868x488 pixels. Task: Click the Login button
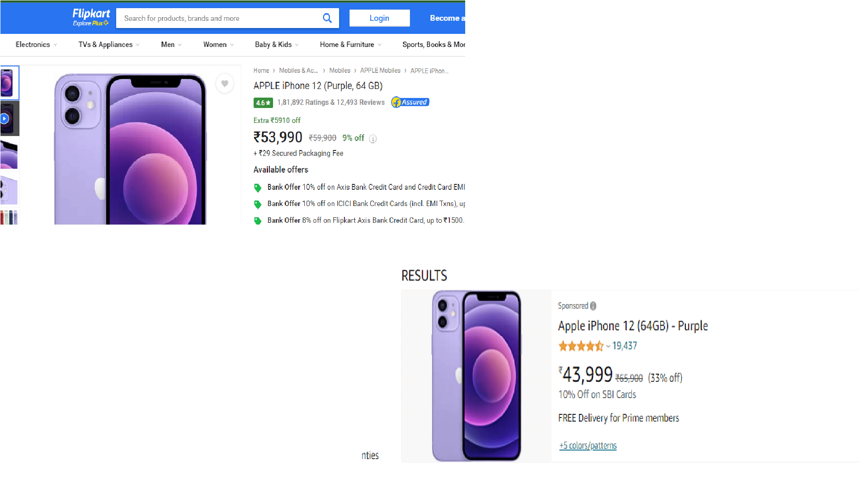pyautogui.click(x=379, y=18)
